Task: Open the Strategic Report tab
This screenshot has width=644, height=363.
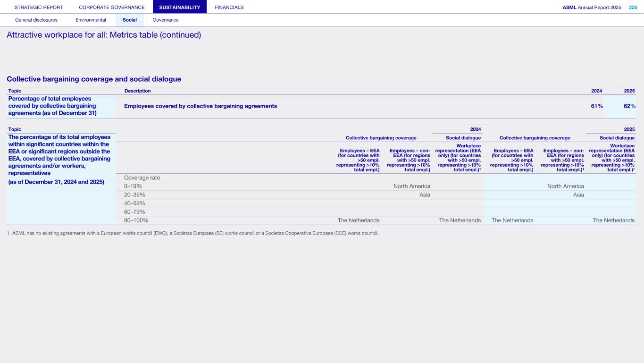Action: (x=39, y=7)
